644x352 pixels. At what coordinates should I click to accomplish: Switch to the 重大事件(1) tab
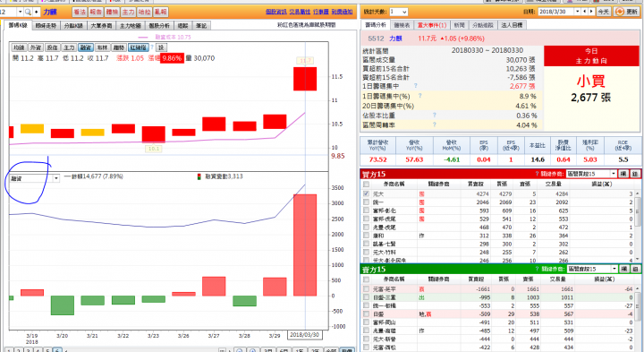[x=432, y=25]
